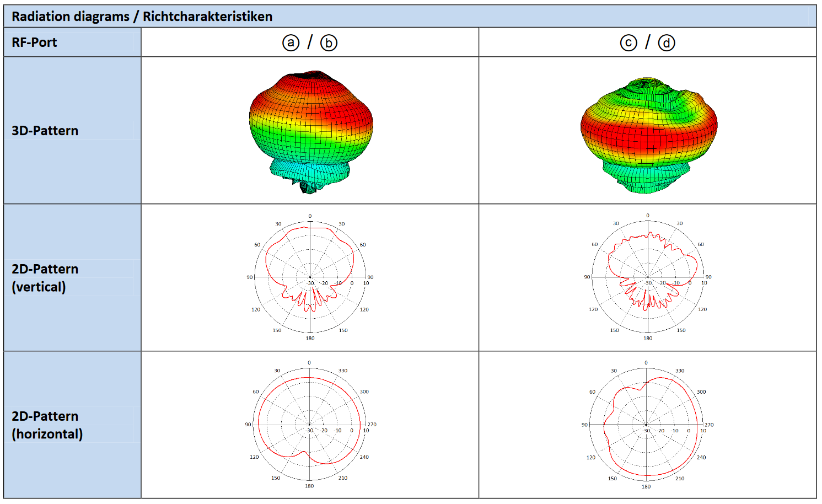Image resolution: width=822 pixels, height=504 pixels.
Task: Select the vertical 2D polar plot for a/b
Action: (x=310, y=277)
